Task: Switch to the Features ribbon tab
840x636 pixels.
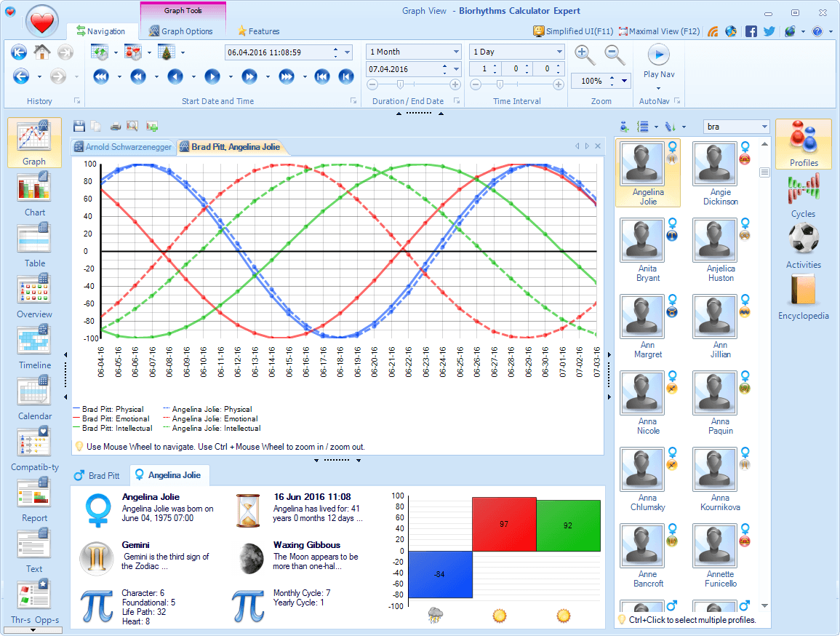Action: [259, 31]
